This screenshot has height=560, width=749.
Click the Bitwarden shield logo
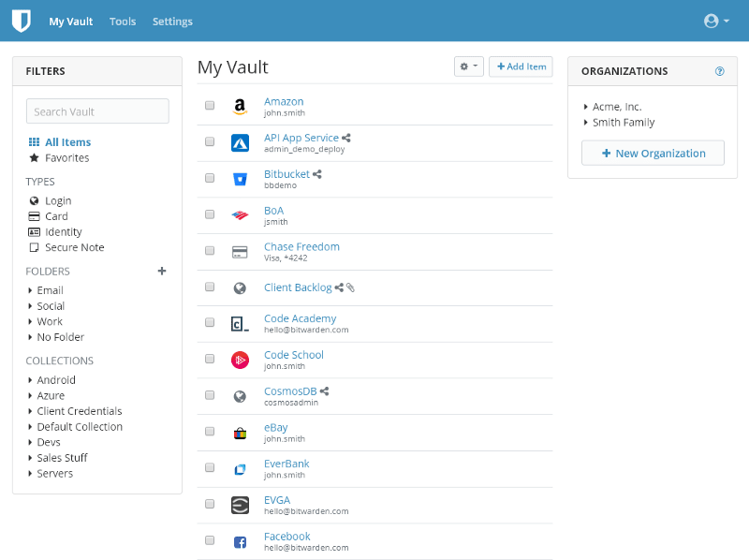tap(21, 20)
